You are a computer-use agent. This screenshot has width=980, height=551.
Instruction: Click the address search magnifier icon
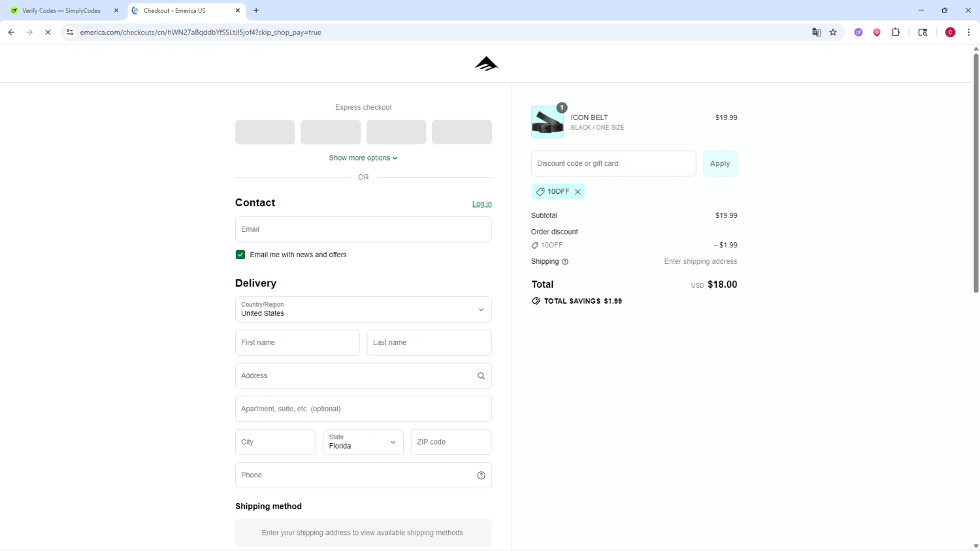[x=481, y=376]
